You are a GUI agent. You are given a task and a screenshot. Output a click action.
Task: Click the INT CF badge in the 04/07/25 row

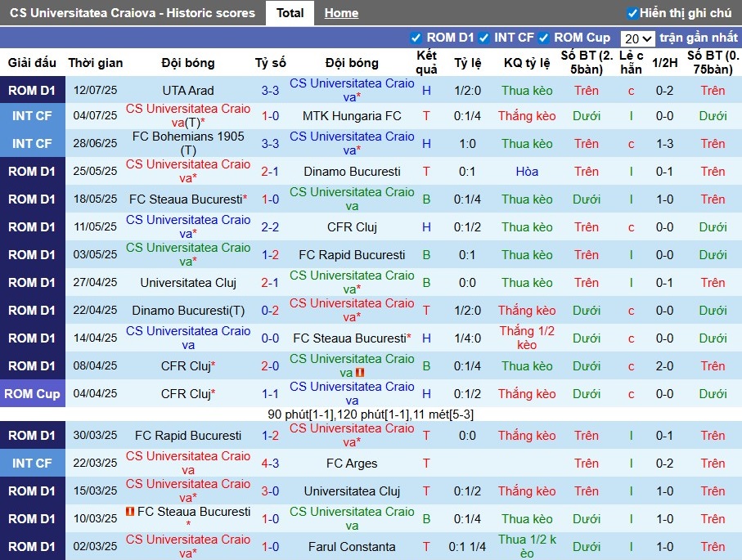coord(32,116)
